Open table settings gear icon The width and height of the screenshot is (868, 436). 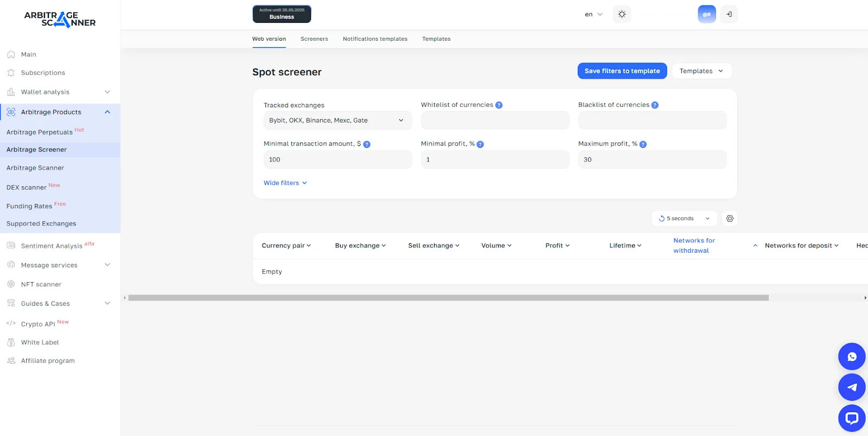[x=730, y=219]
